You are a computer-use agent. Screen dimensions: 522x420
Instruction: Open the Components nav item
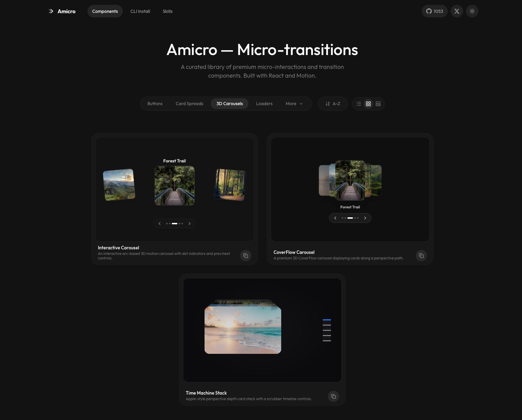click(x=105, y=11)
